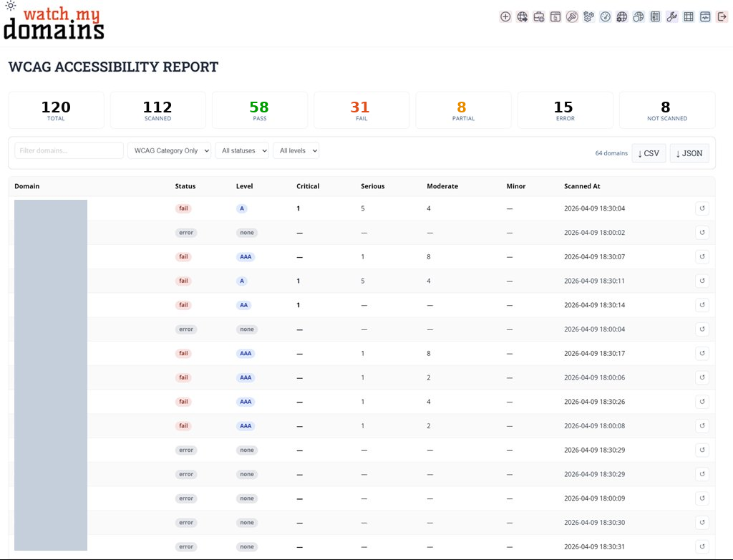
Task: Export report as JSON
Action: (689, 153)
